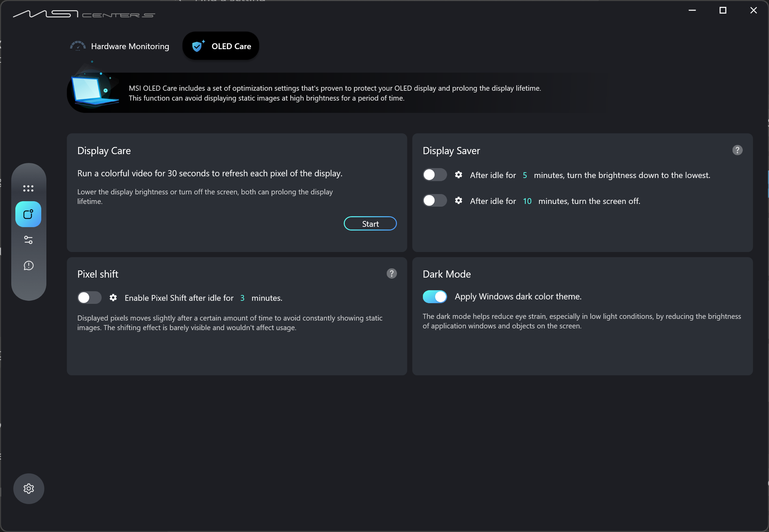Open gear settings for Pixel Shift timer
Viewport: 769px width, 532px height.
[x=113, y=298]
